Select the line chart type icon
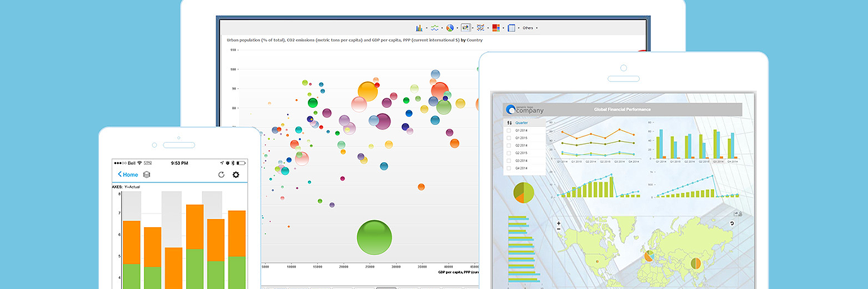The width and height of the screenshot is (868, 289). (x=435, y=28)
